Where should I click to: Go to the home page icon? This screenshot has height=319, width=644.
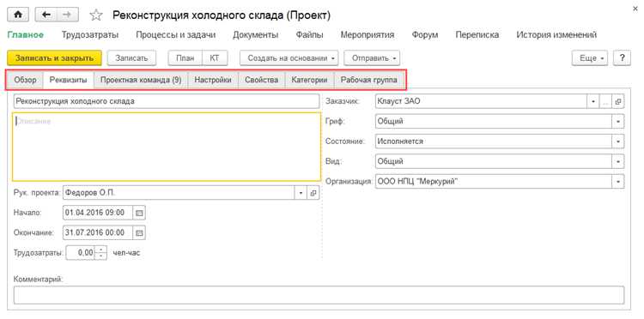point(18,15)
